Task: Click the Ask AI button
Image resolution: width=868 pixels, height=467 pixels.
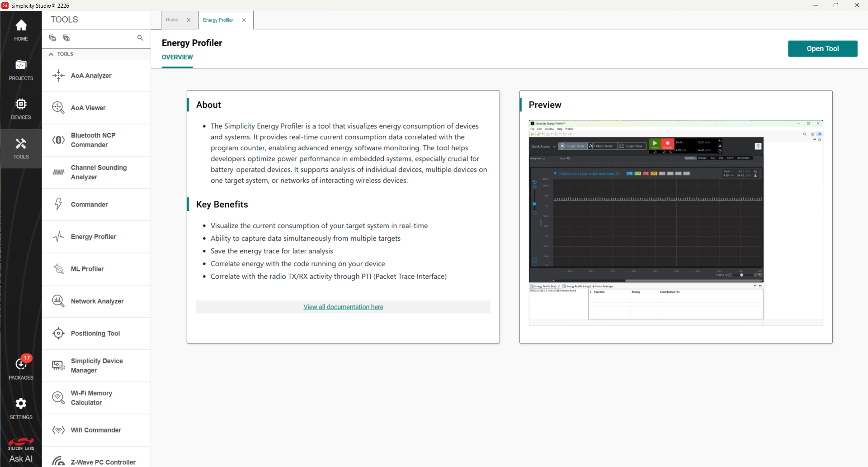Action: coord(21,458)
